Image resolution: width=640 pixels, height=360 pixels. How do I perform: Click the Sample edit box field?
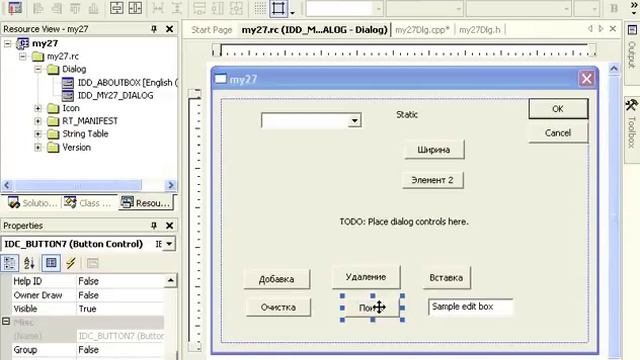coord(471,307)
